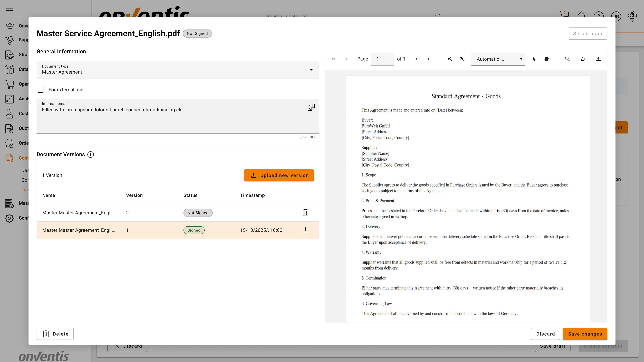Jump to last page in PDF viewer
The image size is (644, 362).
(x=429, y=59)
